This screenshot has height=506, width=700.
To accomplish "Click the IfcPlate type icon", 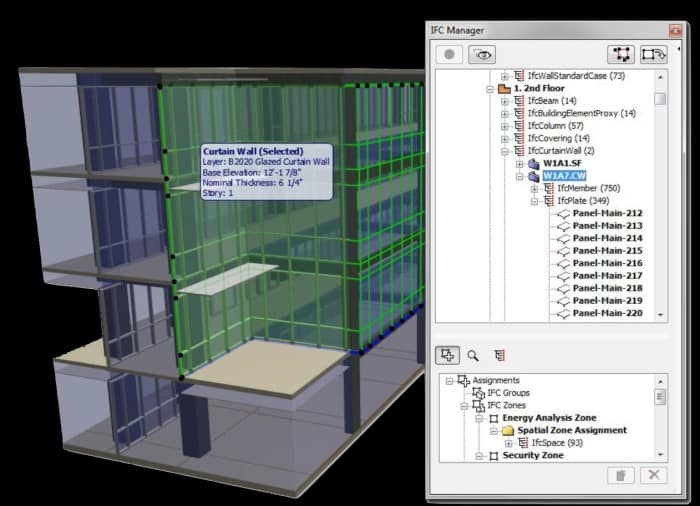I will (x=548, y=201).
